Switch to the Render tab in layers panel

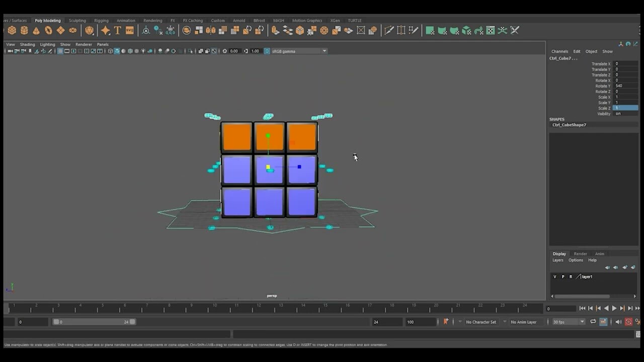580,253
